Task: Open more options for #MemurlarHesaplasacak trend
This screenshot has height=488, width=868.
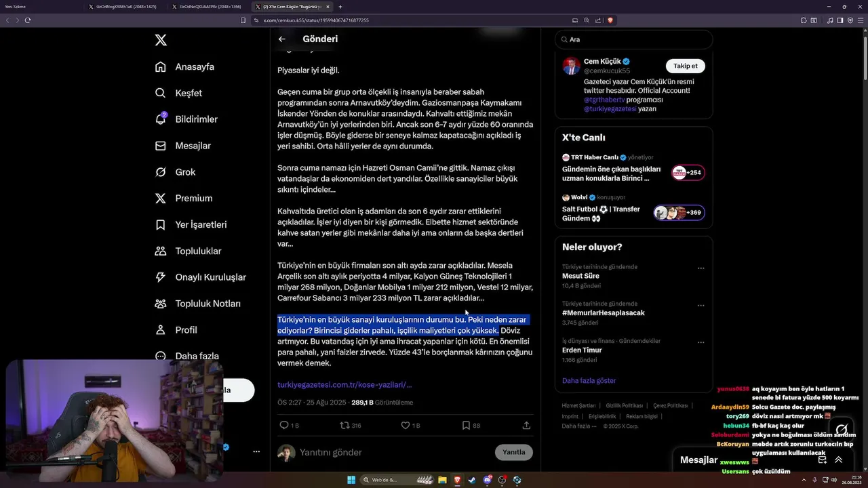Action: click(701, 306)
